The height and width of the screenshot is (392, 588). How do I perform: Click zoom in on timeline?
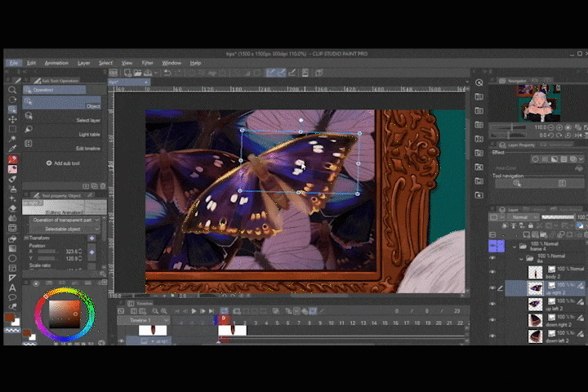pos(164,311)
